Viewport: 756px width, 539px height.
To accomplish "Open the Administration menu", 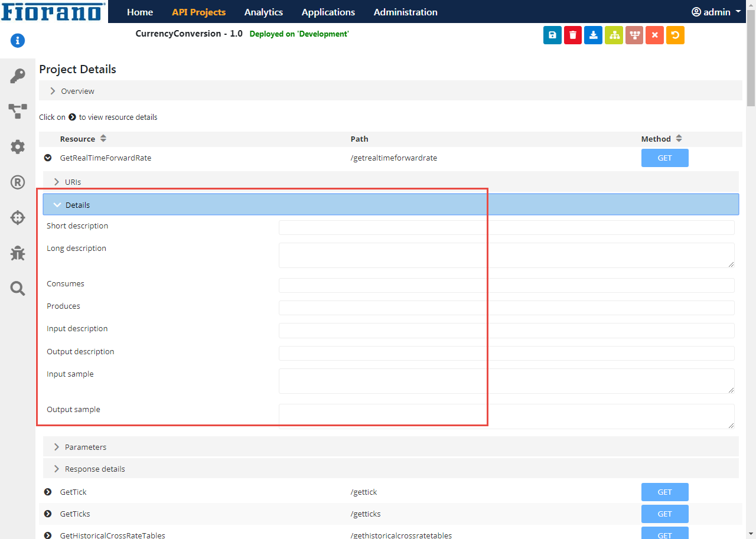I will point(405,12).
